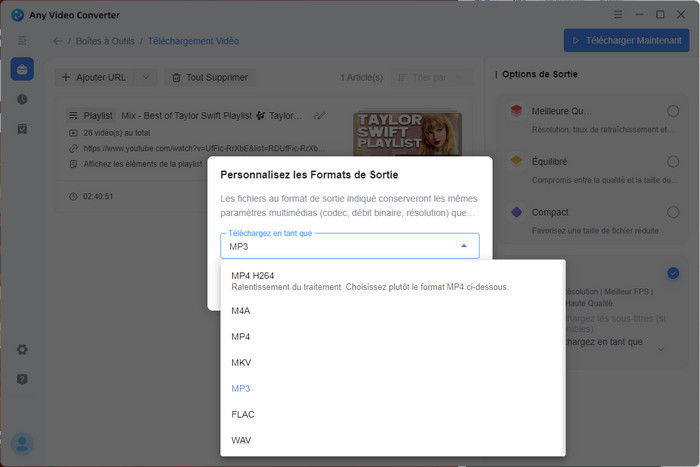Open the title bar hamburger menu

coord(618,14)
